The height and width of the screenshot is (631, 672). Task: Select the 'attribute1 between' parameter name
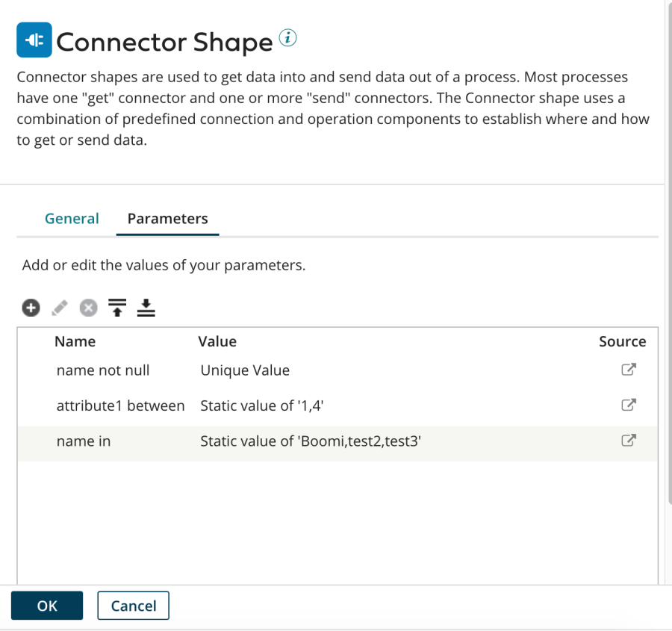(120, 406)
